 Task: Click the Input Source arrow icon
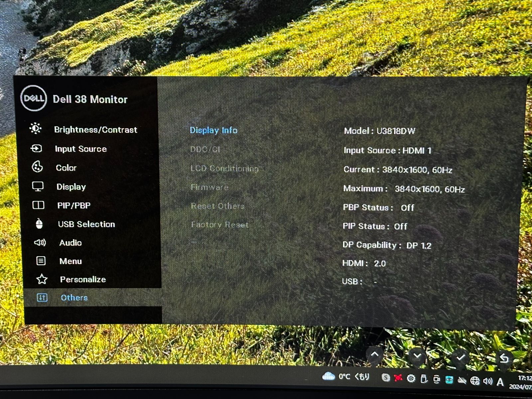point(36,148)
